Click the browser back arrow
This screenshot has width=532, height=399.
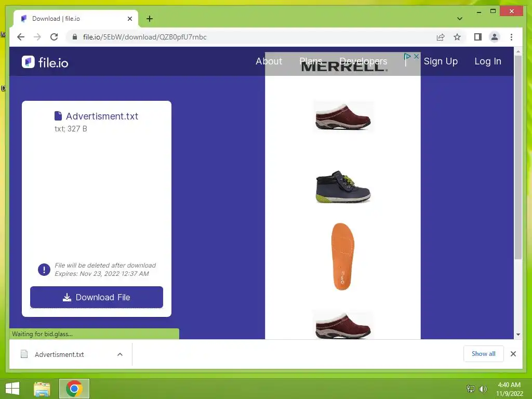21,37
